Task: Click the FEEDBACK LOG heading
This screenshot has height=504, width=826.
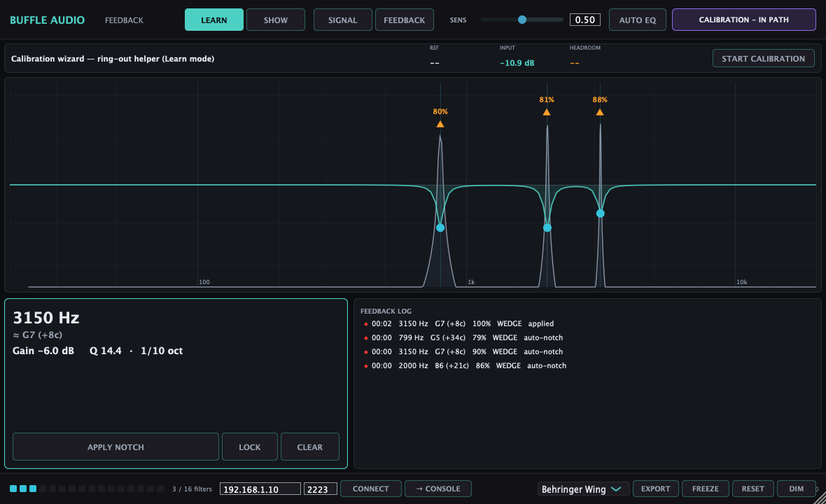Action: pyautogui.click(x=386, y=311)
